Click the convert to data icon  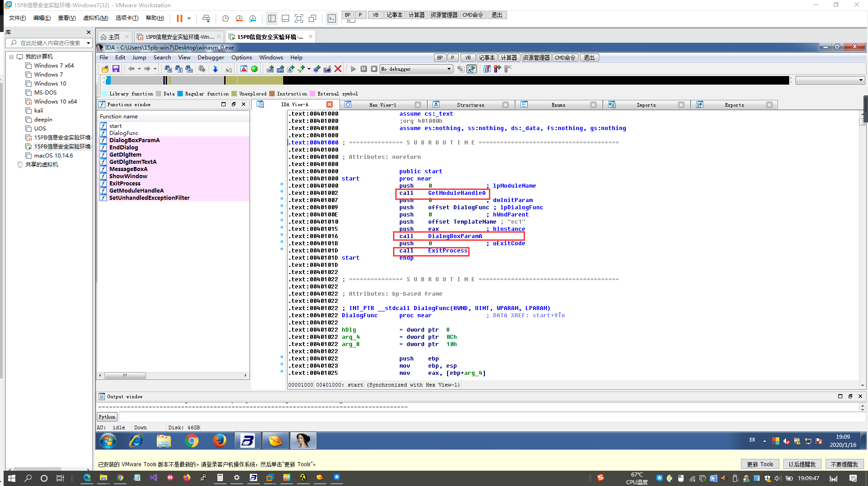280,69
